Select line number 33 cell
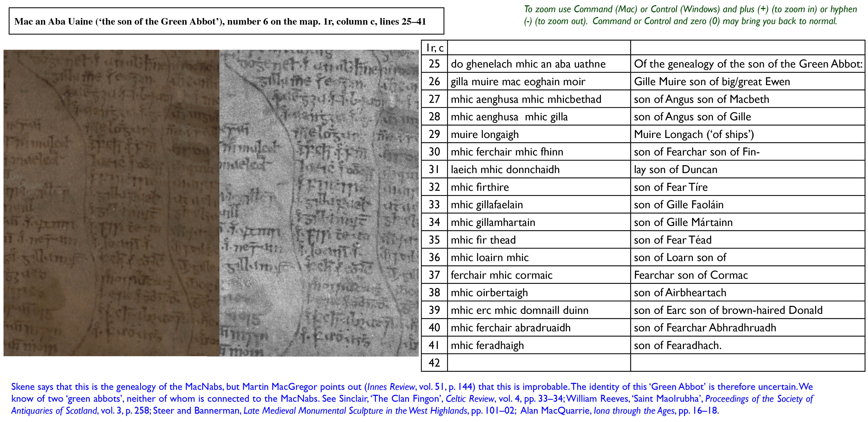This screenshot has width=868, height=422. point(434,204)
